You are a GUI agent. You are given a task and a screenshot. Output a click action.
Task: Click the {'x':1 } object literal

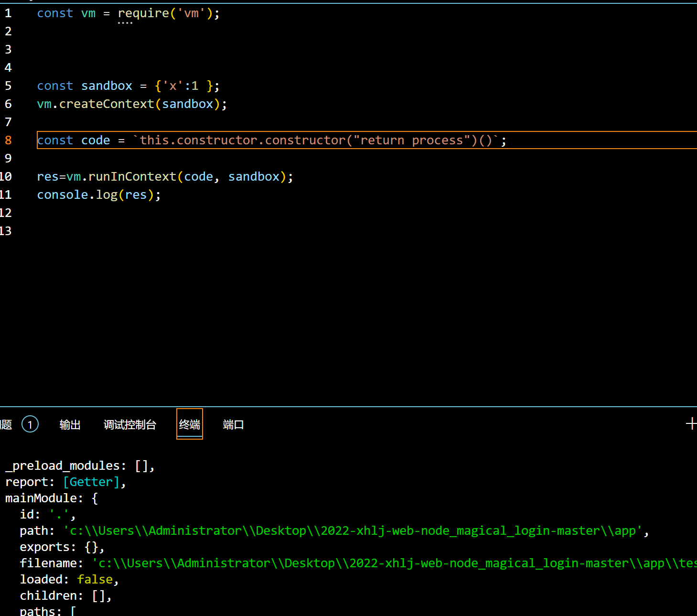(184, 86)
